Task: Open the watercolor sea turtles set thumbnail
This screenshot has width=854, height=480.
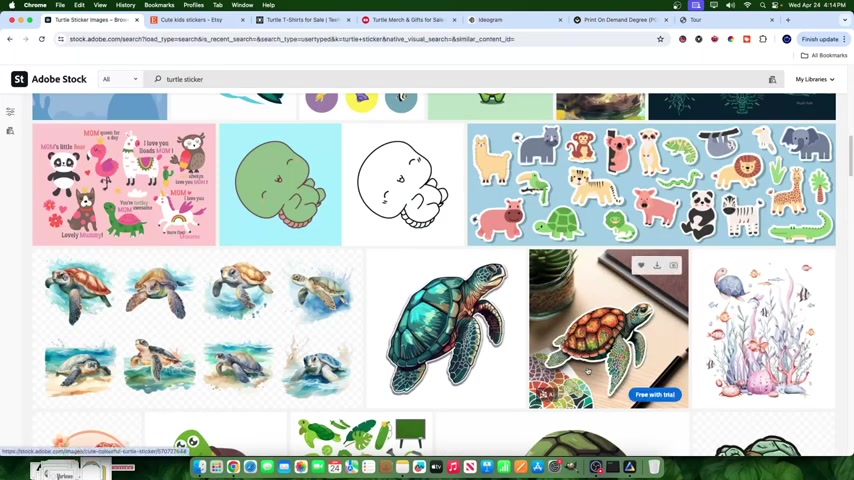Action: point(197,329)
